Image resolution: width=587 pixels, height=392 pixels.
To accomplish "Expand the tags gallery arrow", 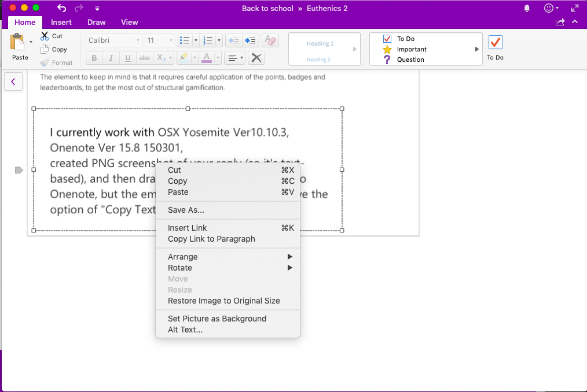I will 476,49.
